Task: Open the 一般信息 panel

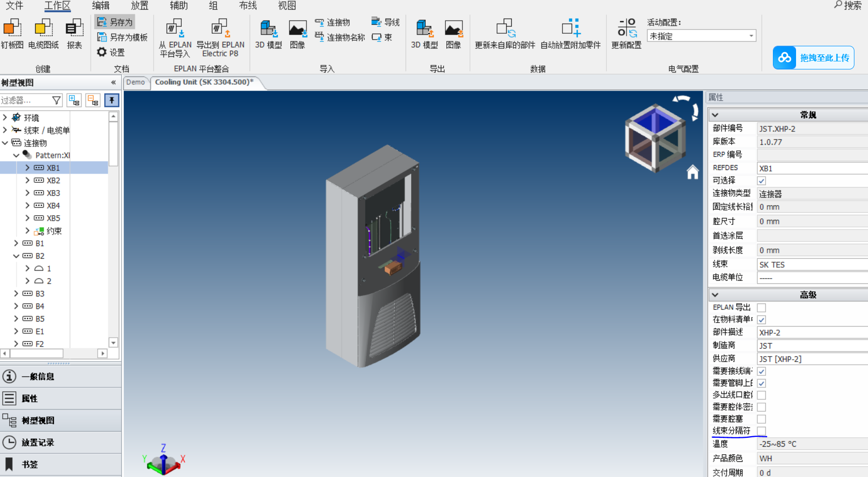Action: tap(60, 376)
